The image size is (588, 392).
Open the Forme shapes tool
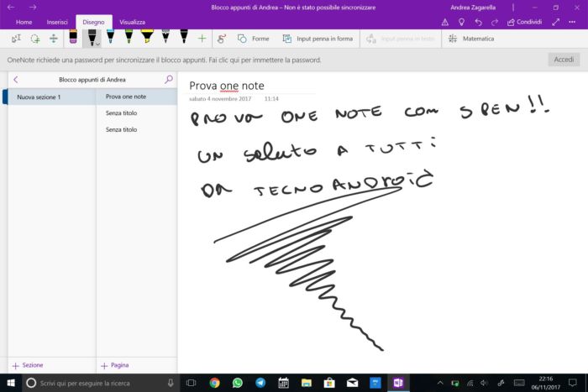[x=254, y=39]
